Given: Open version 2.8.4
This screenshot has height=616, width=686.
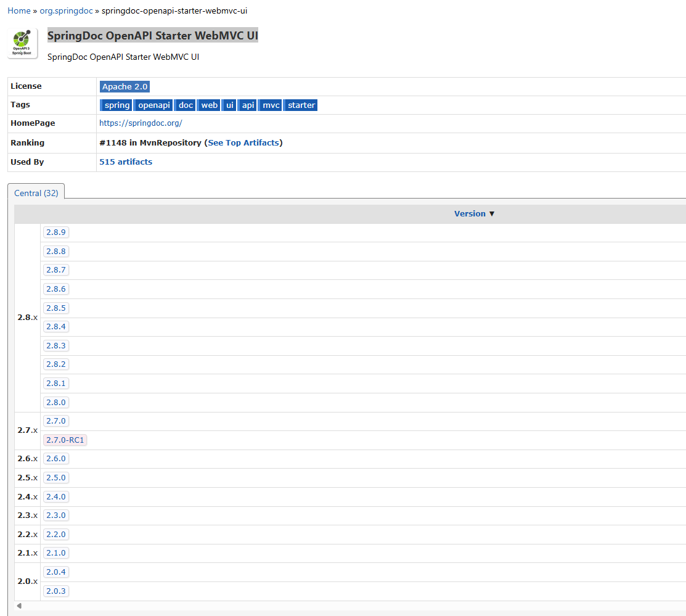Looking at the screenshot, I should pyautogui.click(x=56, y=327).
